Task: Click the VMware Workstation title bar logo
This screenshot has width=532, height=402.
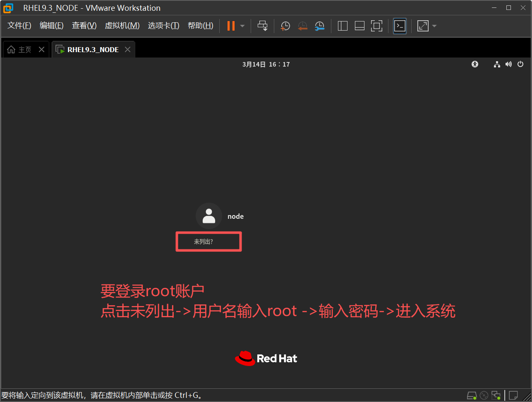Action: pyautogui.click(x=8, y=8)
